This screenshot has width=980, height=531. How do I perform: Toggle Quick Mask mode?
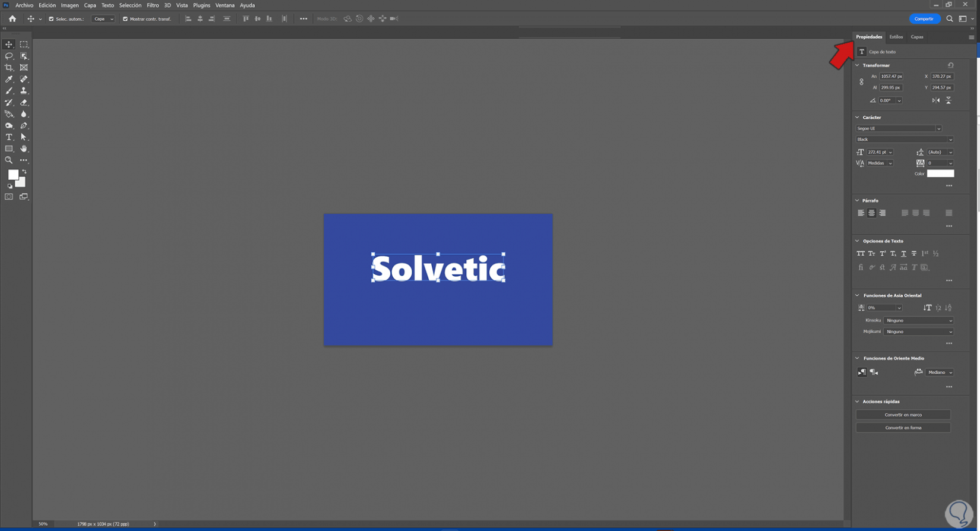[x=9, y=197]
